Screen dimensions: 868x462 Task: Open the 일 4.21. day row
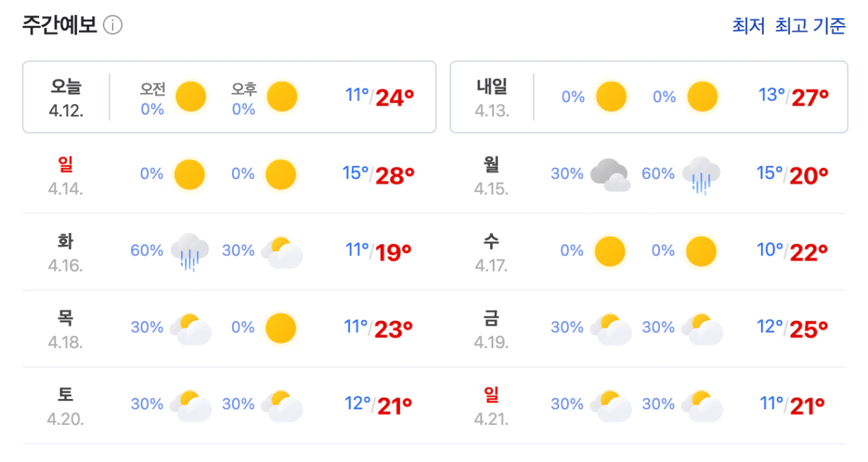[648, 405]
